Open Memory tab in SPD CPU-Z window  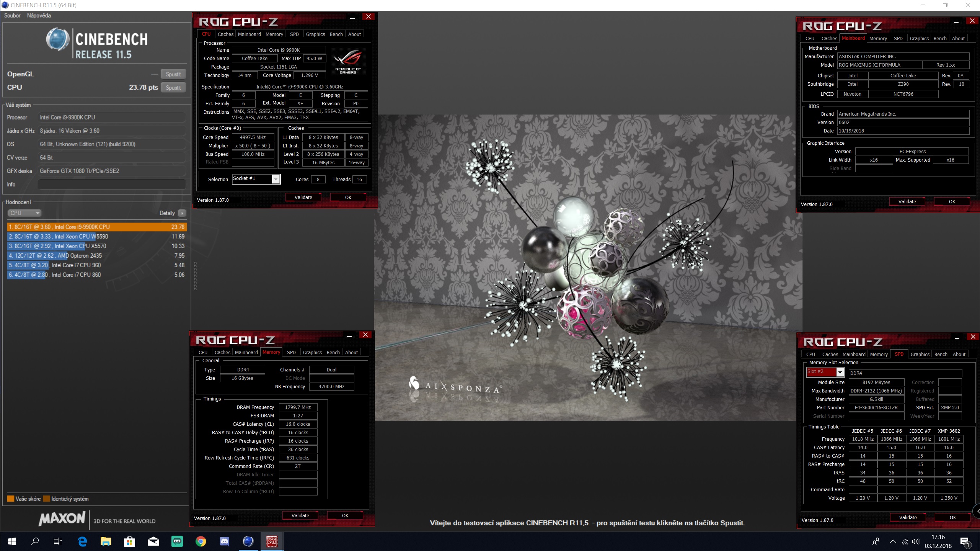(x=879, y=354)
